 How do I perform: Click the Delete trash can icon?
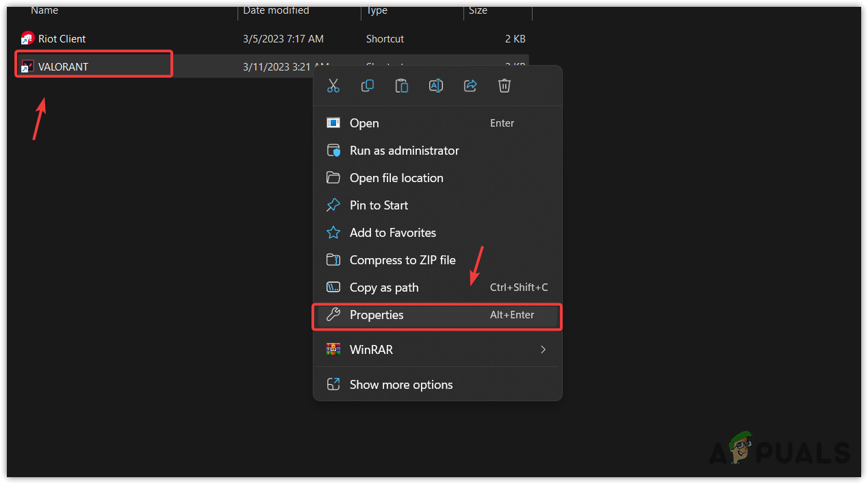click(x=505, y=86)
